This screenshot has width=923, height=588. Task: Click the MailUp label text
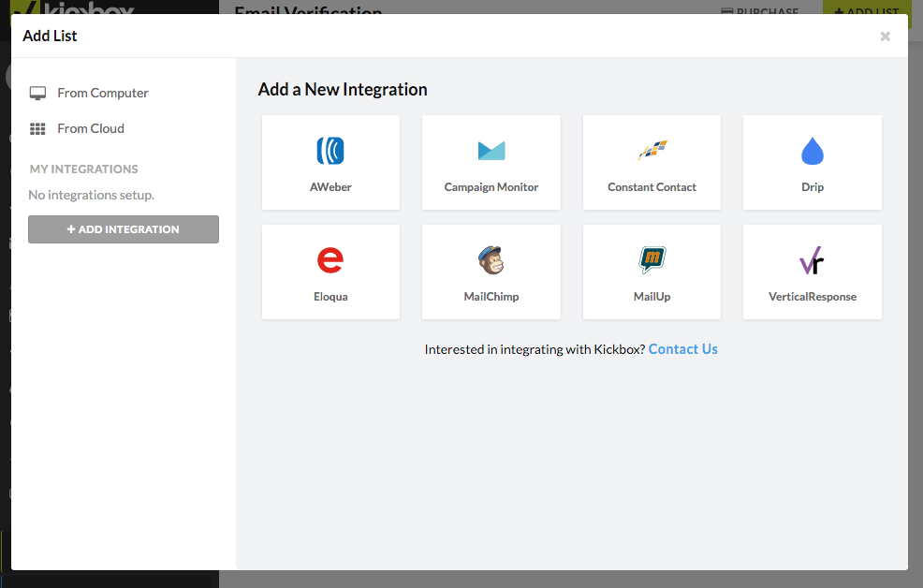[652, 297]
